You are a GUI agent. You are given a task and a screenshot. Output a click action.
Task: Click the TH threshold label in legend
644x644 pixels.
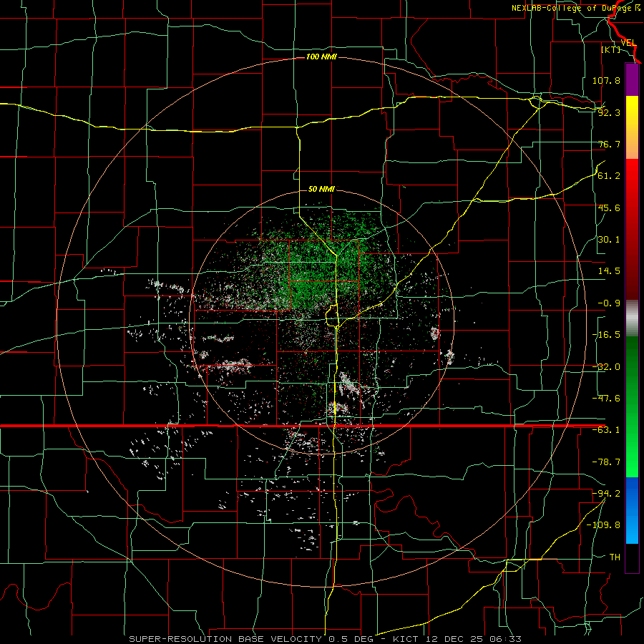615,557
